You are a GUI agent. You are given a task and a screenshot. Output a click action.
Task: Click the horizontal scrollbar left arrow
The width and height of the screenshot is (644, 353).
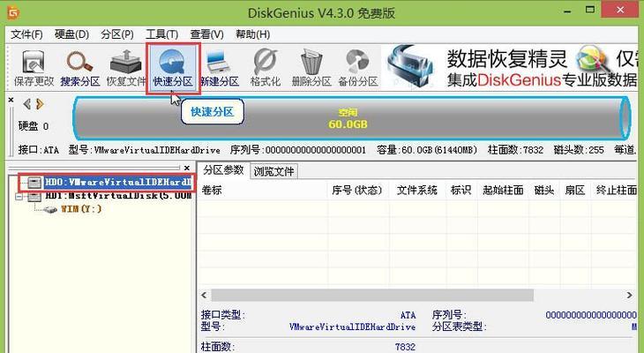pyautogui.click(x=204, y=295)
